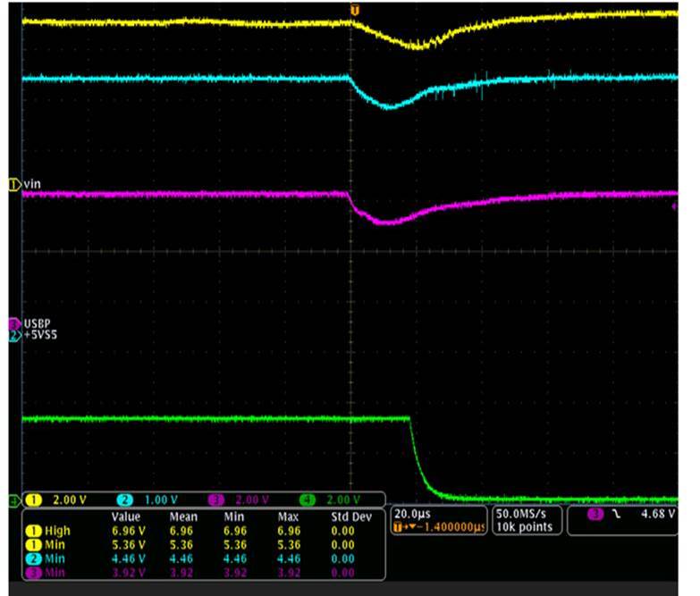
Task: Open the trigger readout showing 4.68 V
Action: 622,520
